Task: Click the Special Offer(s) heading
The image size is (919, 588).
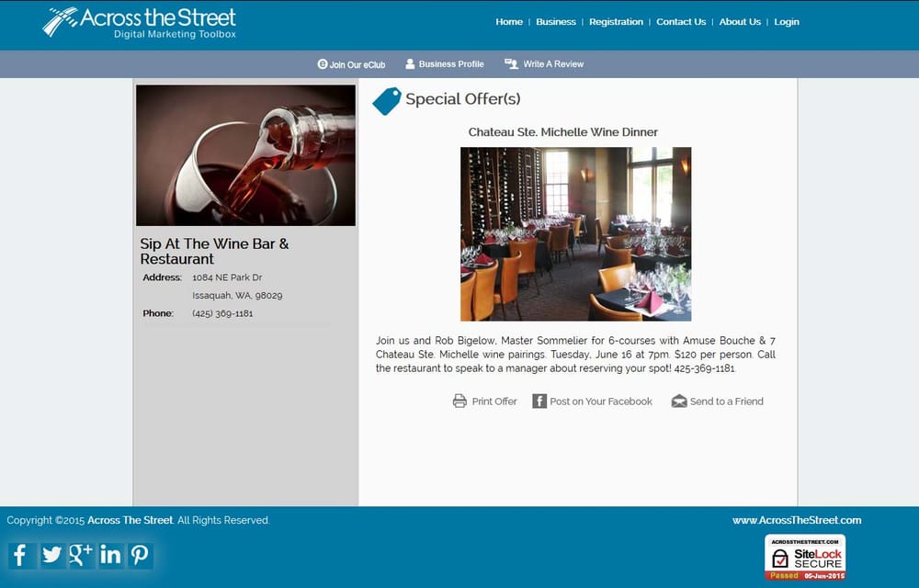Action: (x=463, y=99)
